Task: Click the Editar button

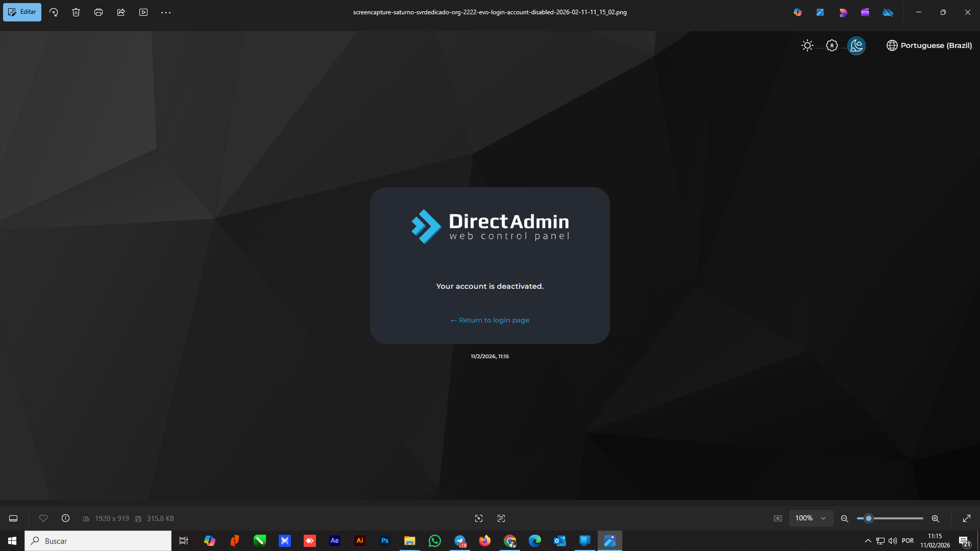Action: 22,12
